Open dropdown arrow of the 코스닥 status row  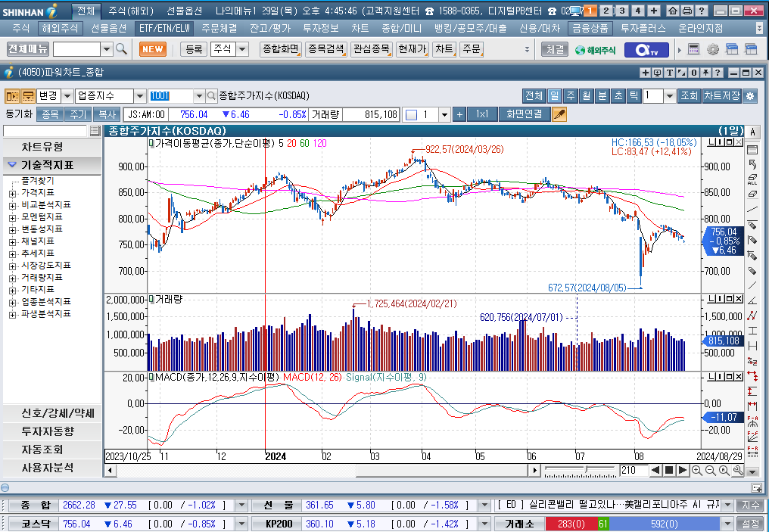point(241,524)
